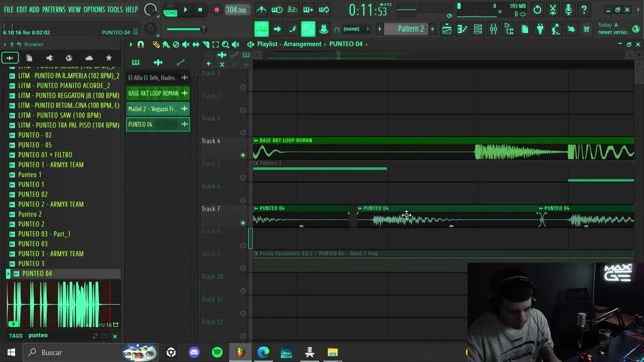Image resolution: width=644 pixels, height=362 pixels.
Task: Select the Slice tool in playlist toolbar
Action: point(206,44)
